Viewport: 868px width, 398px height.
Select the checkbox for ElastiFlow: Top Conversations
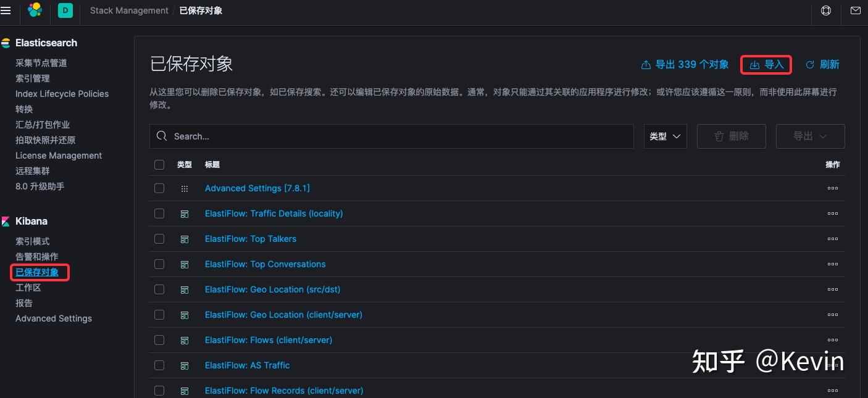pyautogui.click(x=159, y=264)
